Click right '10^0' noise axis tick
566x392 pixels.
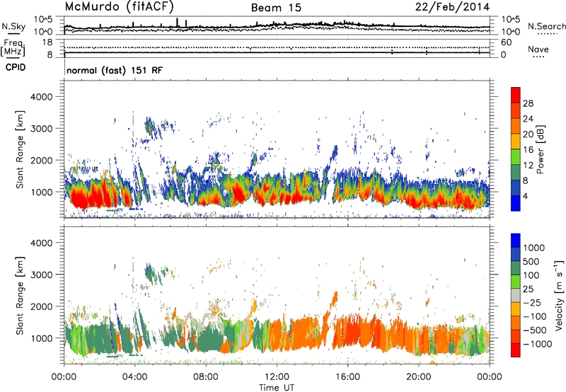coord(511,32)
